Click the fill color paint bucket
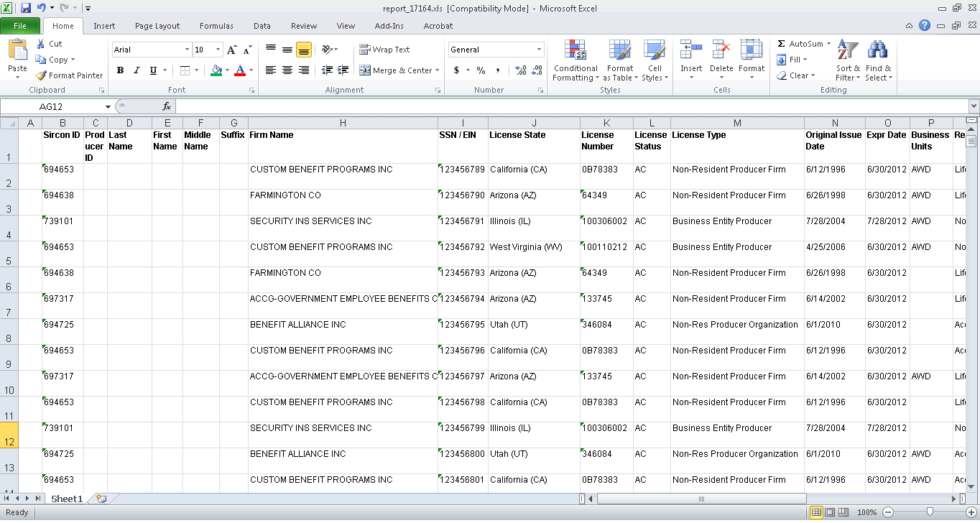 (x=216, y=70)
